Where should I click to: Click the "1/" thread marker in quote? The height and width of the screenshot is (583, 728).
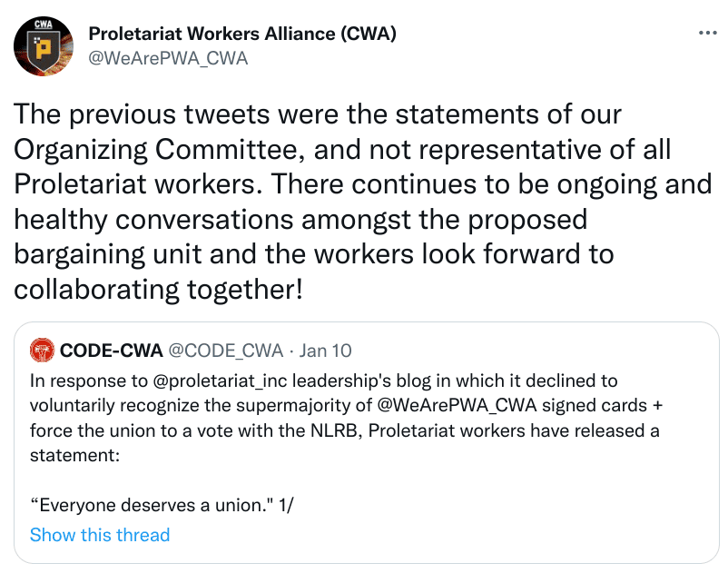coord(284,507)
